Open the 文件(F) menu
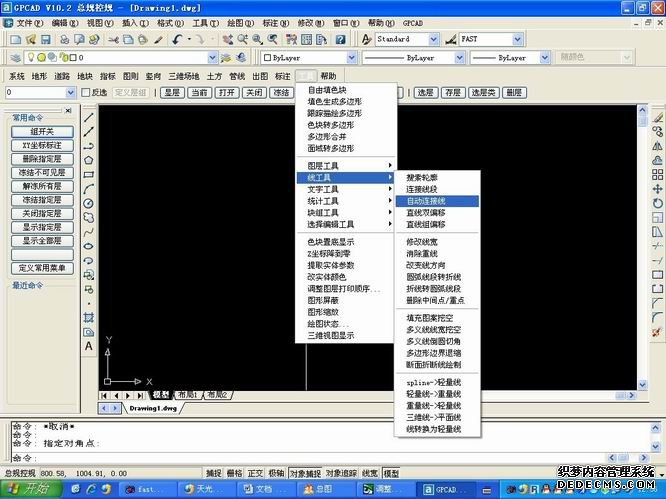 tap(29, 23)
